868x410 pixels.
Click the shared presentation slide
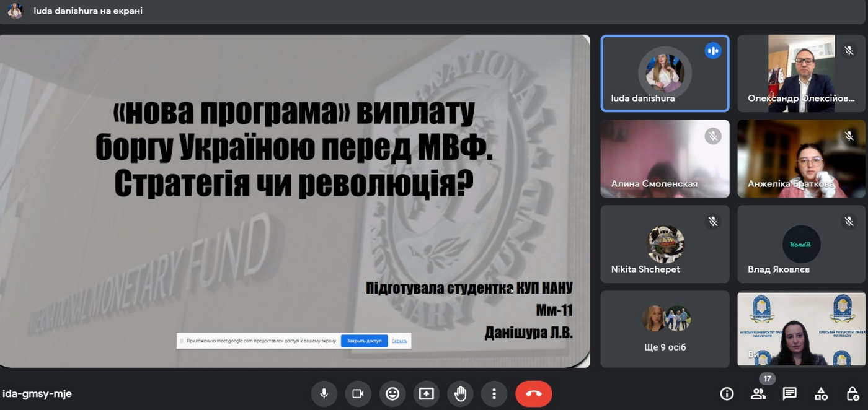point(294,186)
